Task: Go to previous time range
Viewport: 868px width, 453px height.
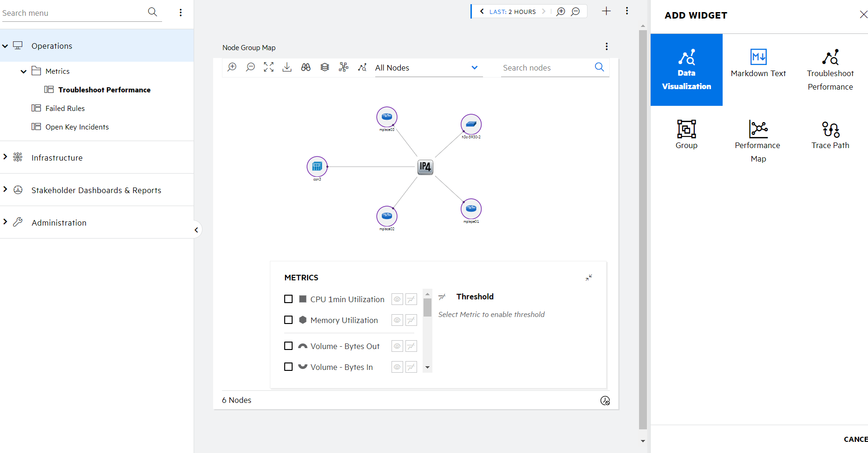Action: coord(482,12)
